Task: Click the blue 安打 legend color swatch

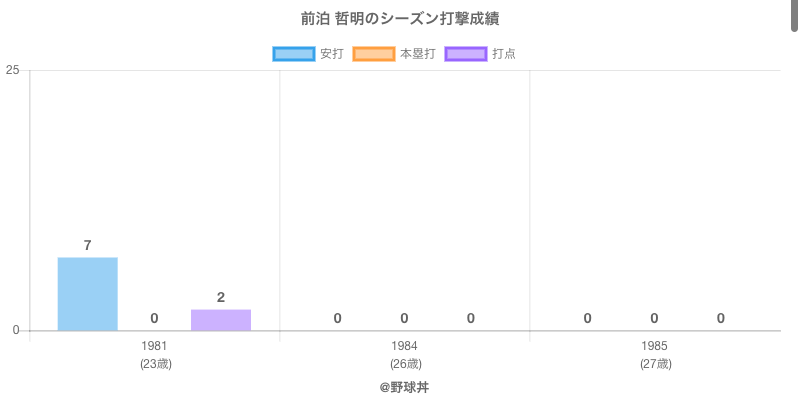Action: pos(293,54)
